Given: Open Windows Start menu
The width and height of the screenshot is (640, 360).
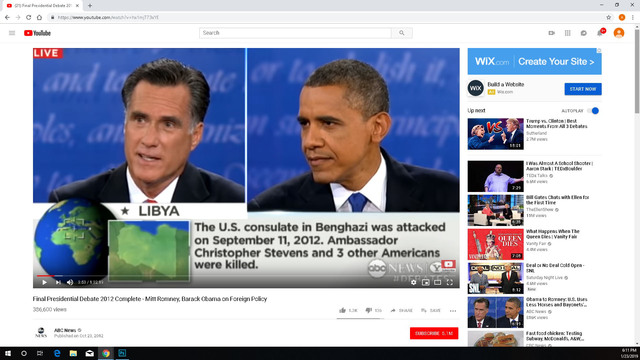Looking at the screenshot, I should [8, 353].
